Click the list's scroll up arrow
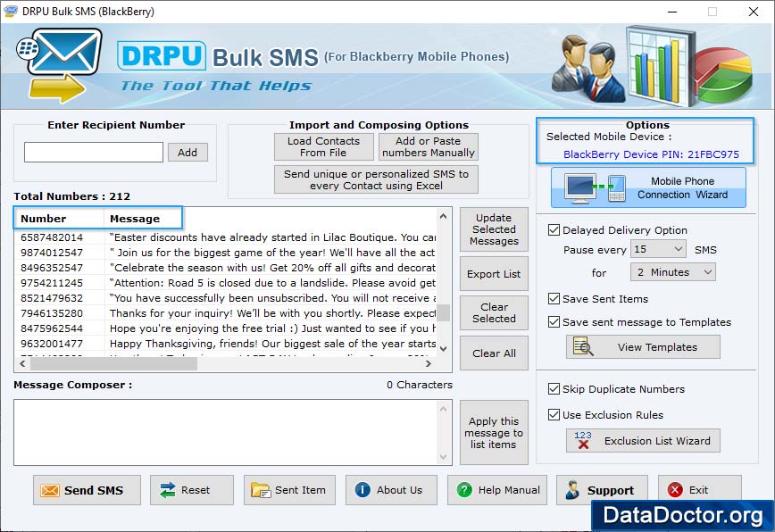Viewport: 775px width, 532px height. 444,216
